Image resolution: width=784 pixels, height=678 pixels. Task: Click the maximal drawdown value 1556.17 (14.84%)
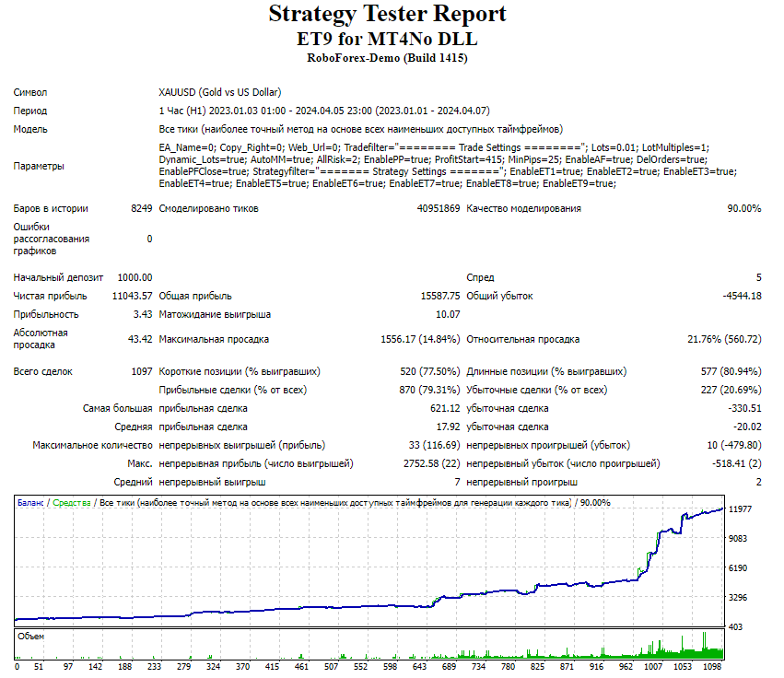420,339
